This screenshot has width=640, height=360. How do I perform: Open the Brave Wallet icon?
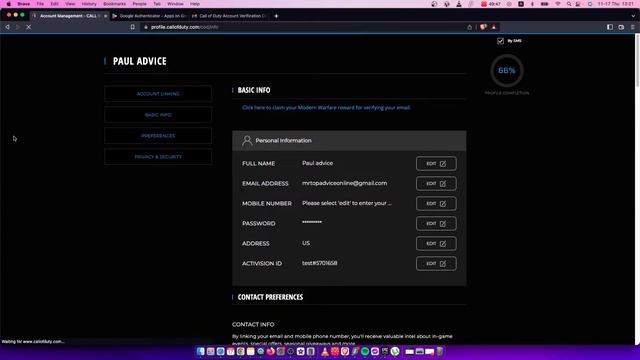tap(621, 27)
